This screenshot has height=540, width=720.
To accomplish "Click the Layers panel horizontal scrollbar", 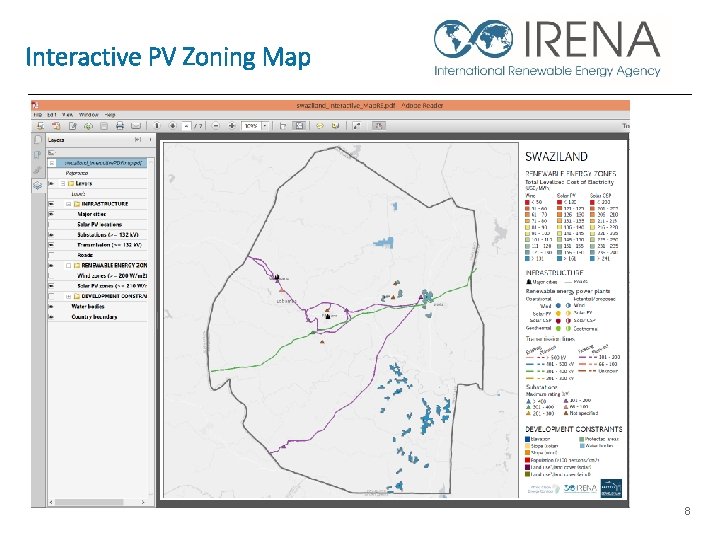I will pos(89,502).
